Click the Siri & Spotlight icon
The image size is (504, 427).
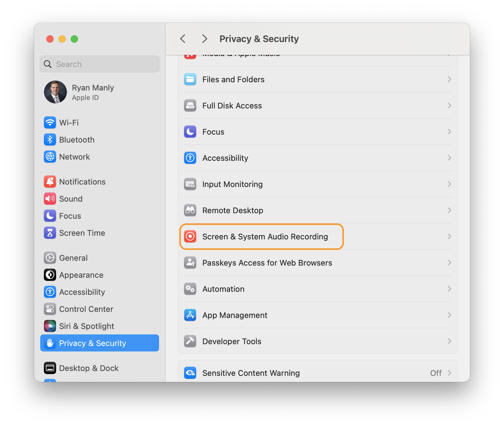pyautogui.click(x=50, y=326)
